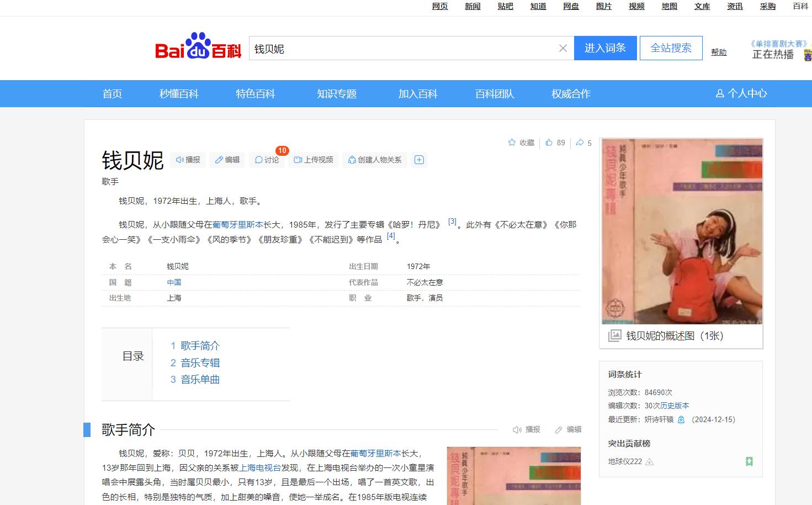Click 歌手,演员 value in 职业 row
The width and height of the screenshot is (812, 505).
tap(424, 298)
